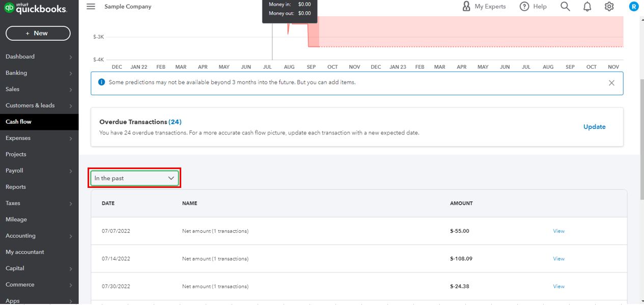Click Update for overdue transactions
This screenshot has height=305, width=644.
594,127
